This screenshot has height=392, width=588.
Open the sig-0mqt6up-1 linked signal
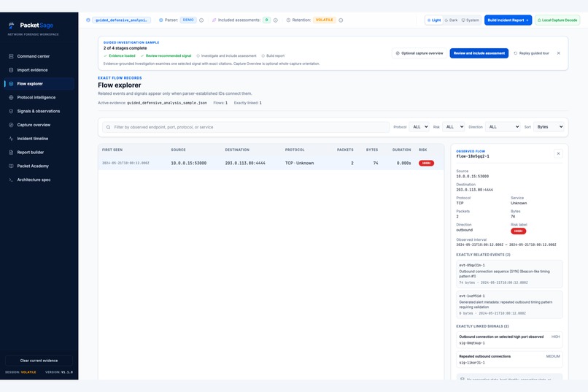[509, 340]
